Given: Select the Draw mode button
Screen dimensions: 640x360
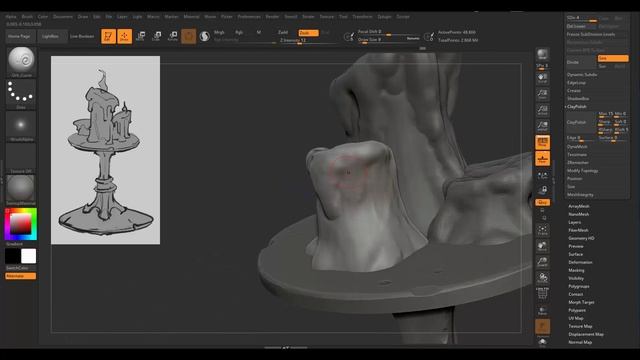Looking at the screenshot, I should pos(124,36).
